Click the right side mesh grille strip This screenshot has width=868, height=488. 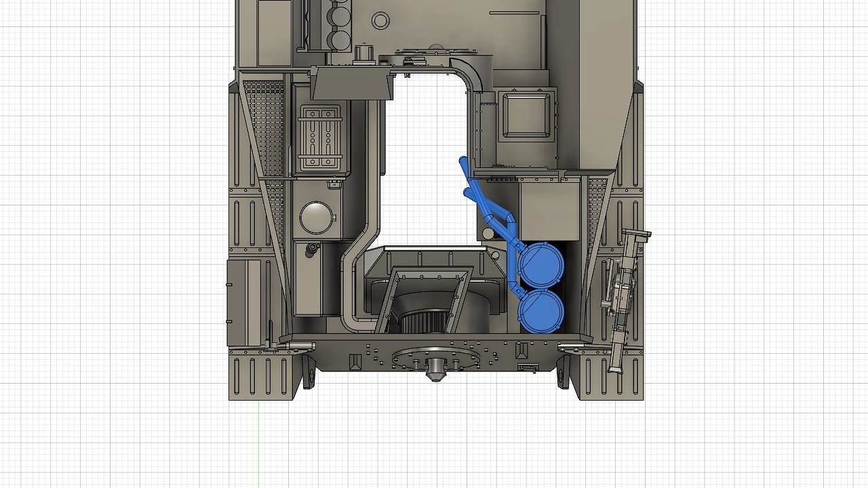tap(596, 203)
